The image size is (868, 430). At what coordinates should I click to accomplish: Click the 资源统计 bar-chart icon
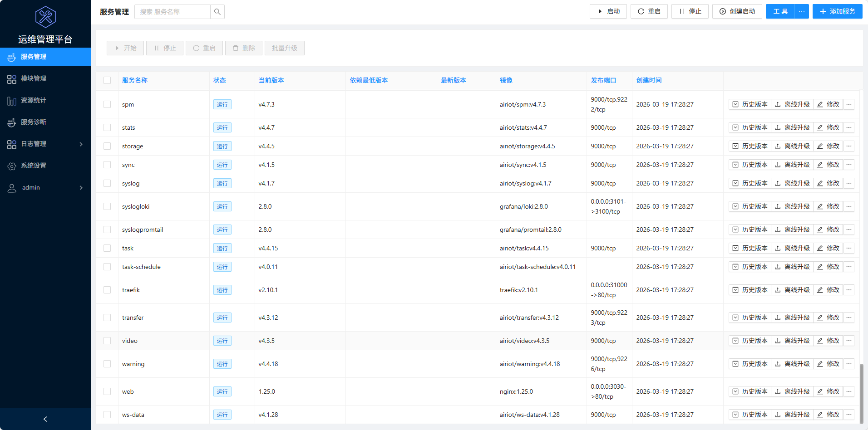click(x=12, y=100)
